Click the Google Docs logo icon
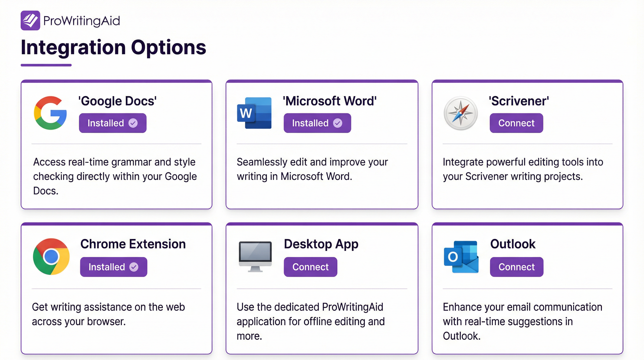Viewport: 644px width, 360px height. tap(51, 113)
